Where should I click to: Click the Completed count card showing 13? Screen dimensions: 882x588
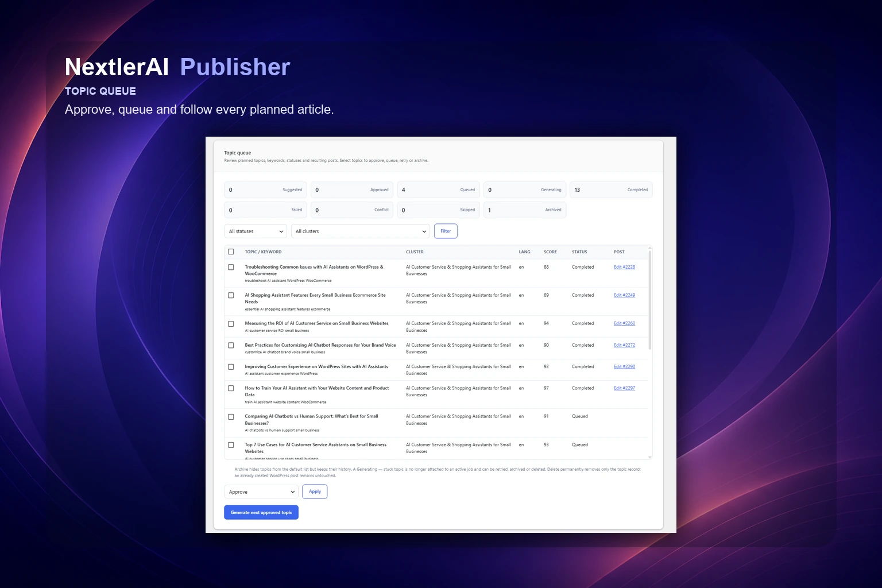click(x=611, y=190)
